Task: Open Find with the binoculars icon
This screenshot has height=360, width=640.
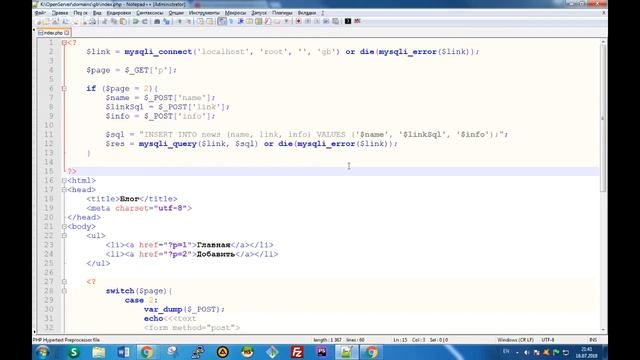Action: point(157,21)
